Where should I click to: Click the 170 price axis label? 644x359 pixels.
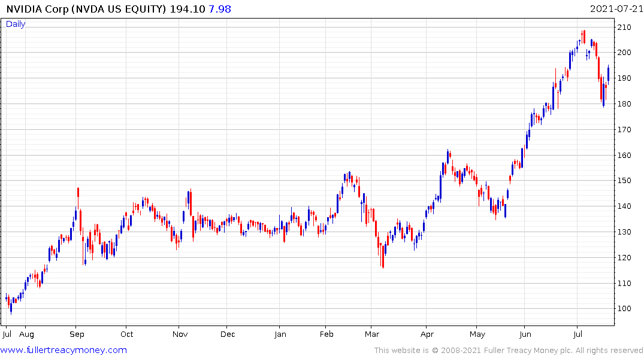coord(624,130)
